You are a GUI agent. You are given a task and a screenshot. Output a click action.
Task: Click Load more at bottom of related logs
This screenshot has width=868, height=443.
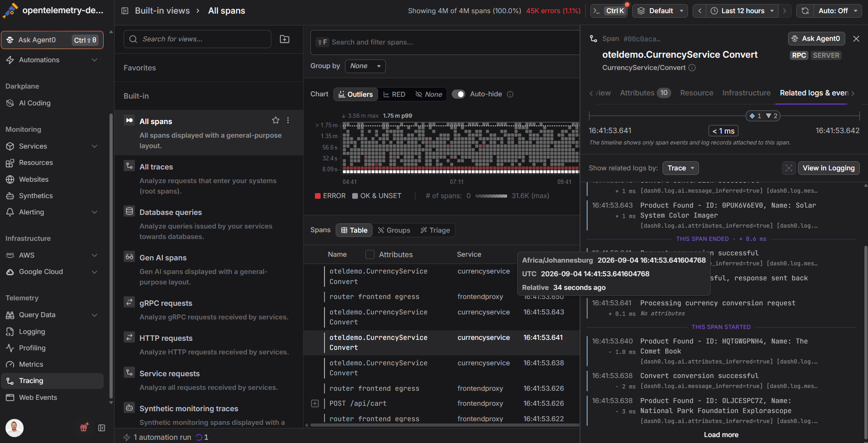tap(721, 435)
